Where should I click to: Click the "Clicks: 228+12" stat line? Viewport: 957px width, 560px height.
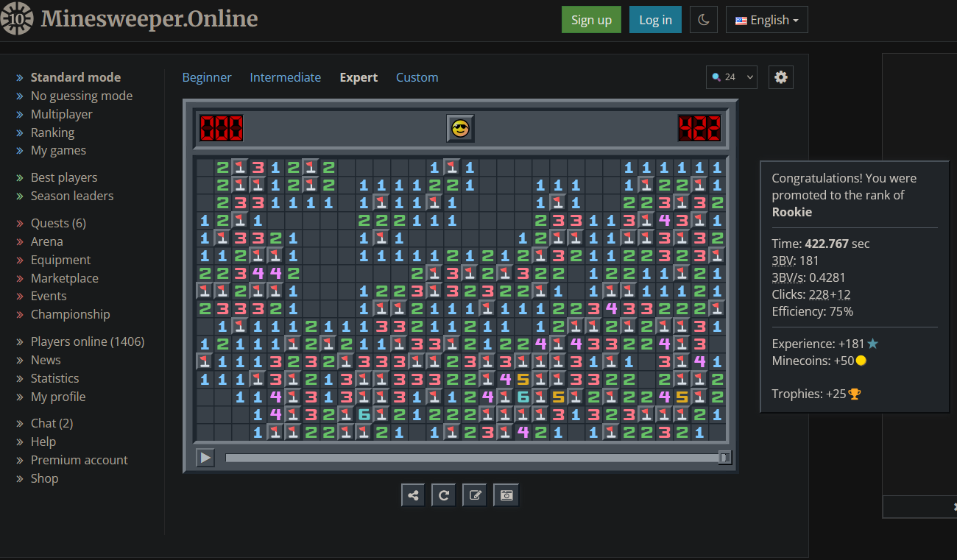813,294
